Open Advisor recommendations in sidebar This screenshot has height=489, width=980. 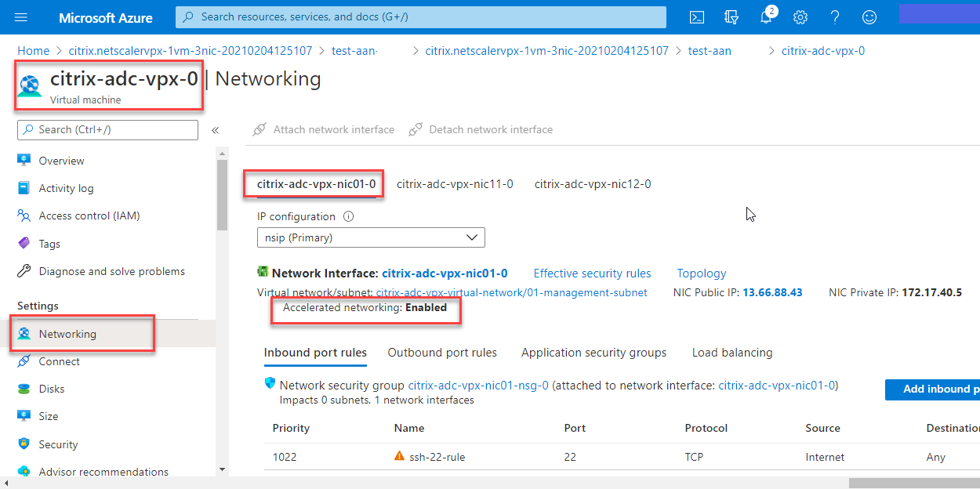pos(103,472)
